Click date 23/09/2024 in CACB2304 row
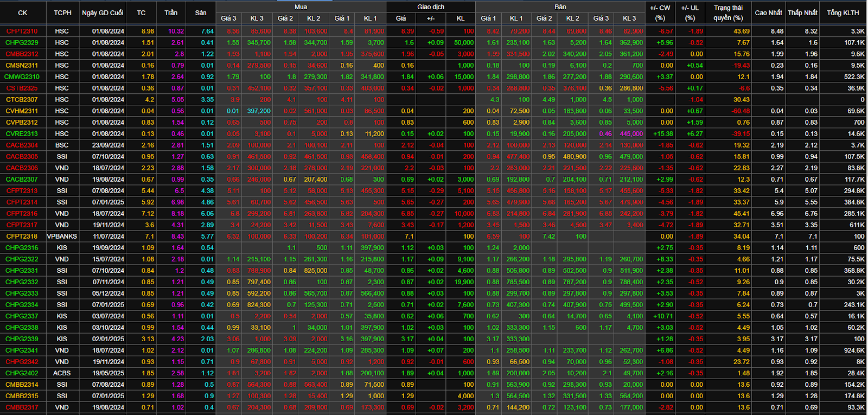 pyautogui.click(x=108, y=145)
